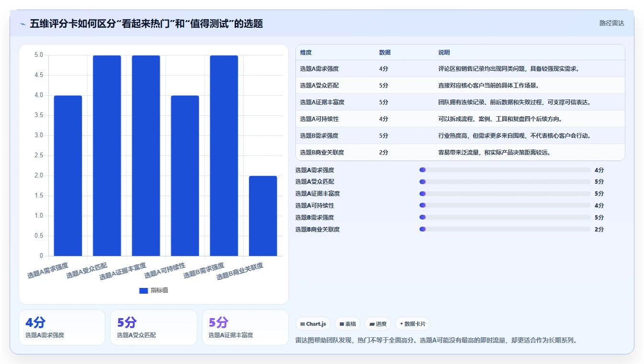
Task: Click the description starting 评论区和销售记录
Action: 509,69
